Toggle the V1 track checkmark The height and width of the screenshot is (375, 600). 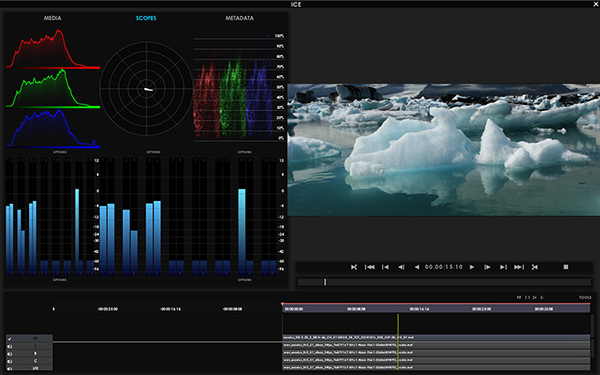pos(10,339)
